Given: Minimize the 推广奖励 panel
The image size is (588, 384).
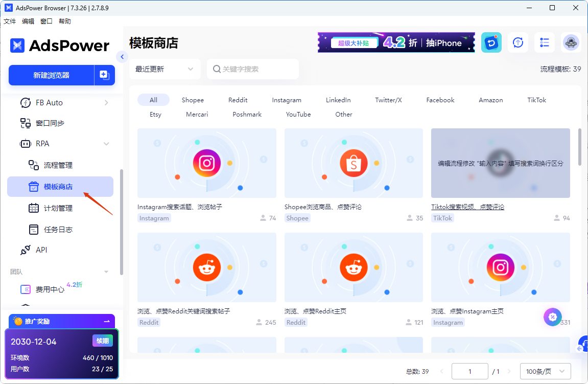Looking at the screenshot, I should [x=107, y=321].
